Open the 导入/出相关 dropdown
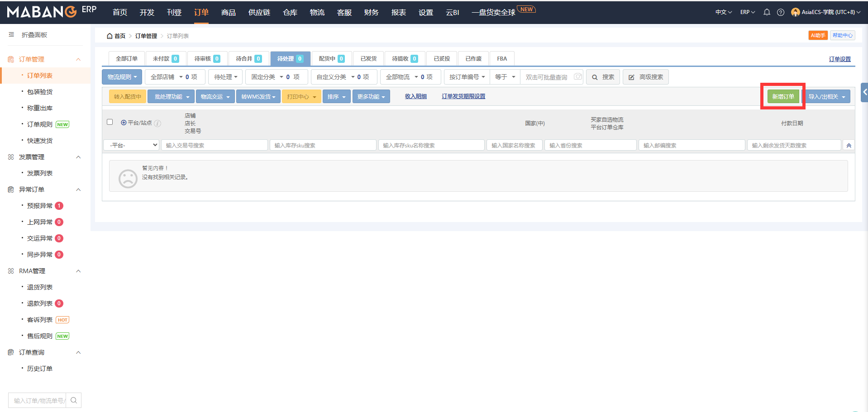 (x=826, y=96)
